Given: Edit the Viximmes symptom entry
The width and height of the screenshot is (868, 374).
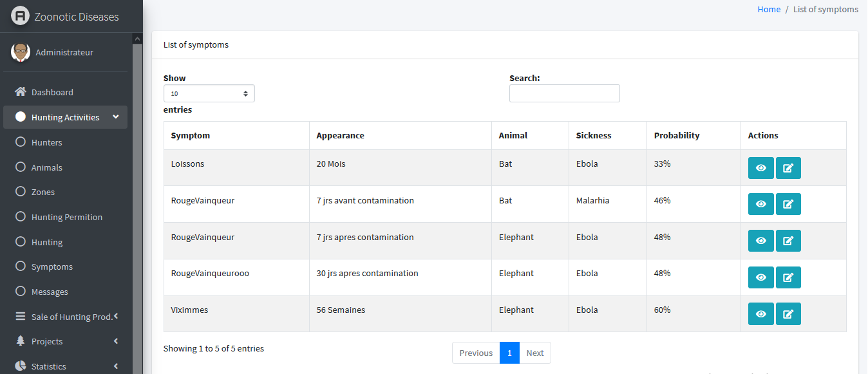Looking at the screenshot, I should pos(788,314).
